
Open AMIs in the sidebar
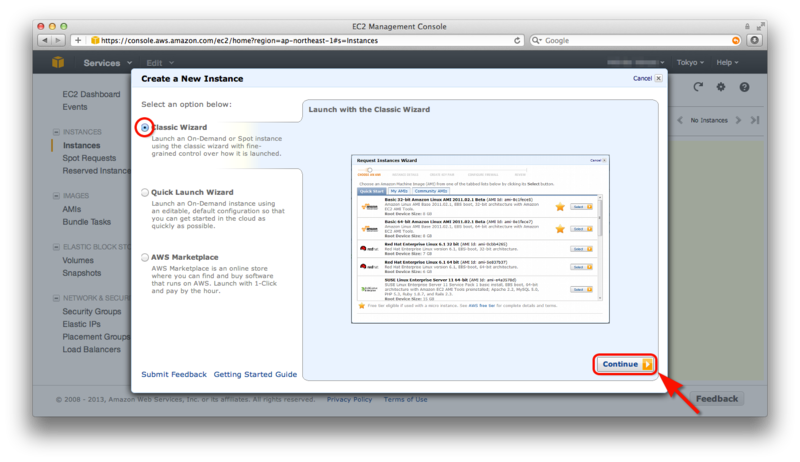tap(71, 209)
